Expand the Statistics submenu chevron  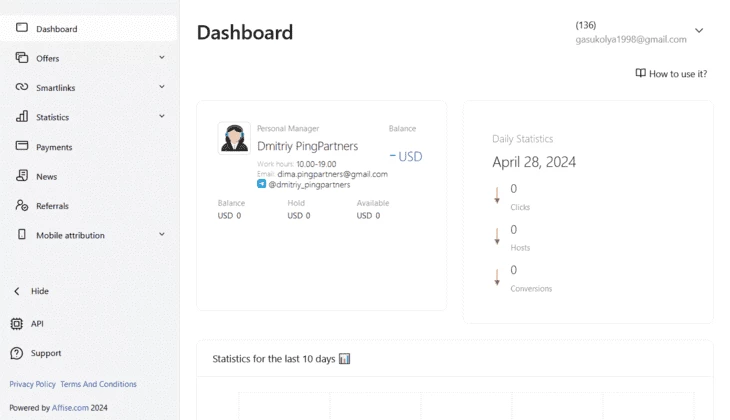tap(162, 116)
